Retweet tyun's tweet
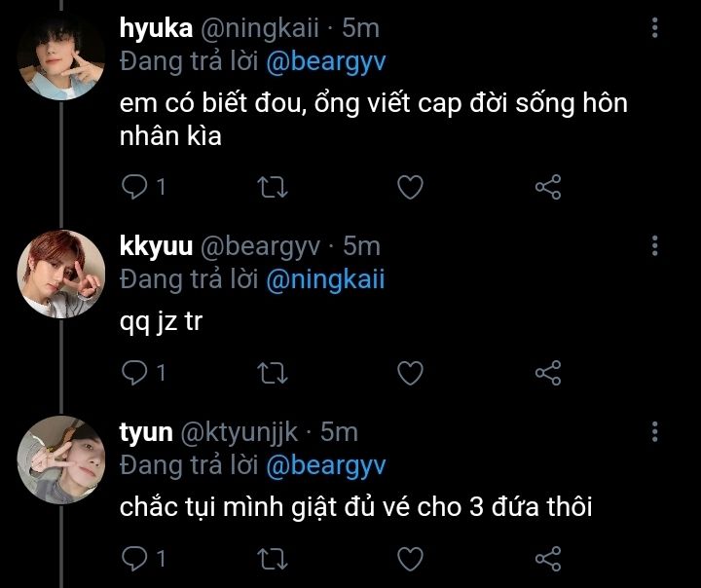Screen dimensions: 701x588 (273, 559)
